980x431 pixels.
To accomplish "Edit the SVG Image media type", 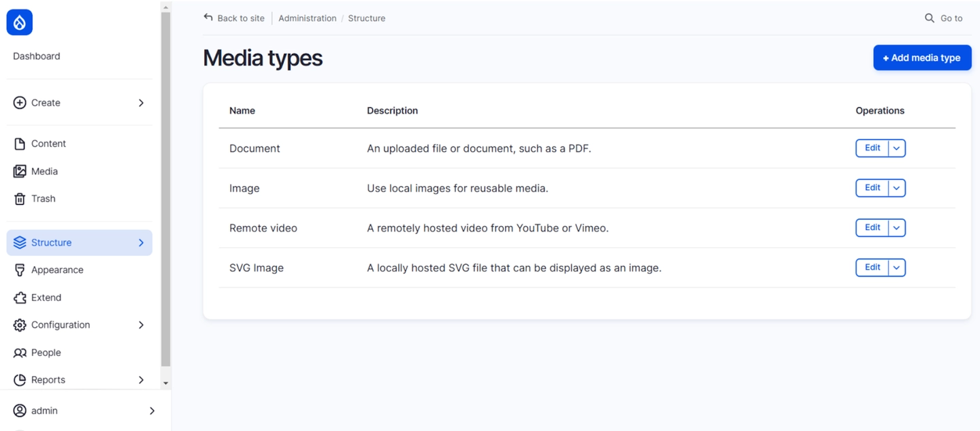I will (872, 268).
